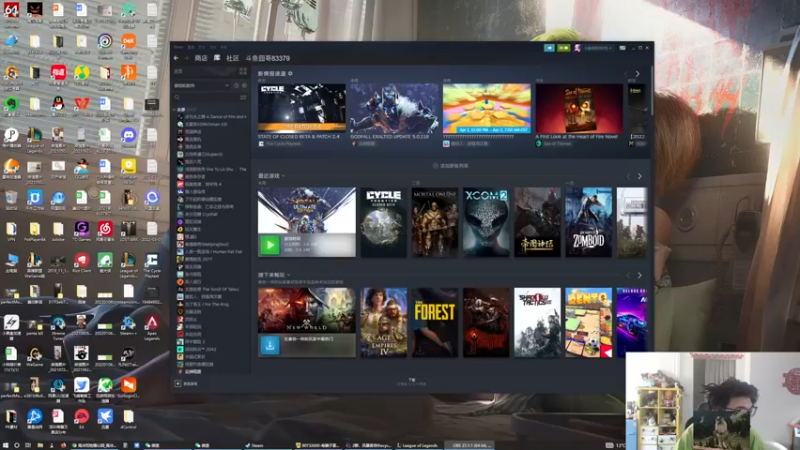Show next Play Next games arrow
The image size is (800, 450).
pyautogui.click(x=639, y=276)
